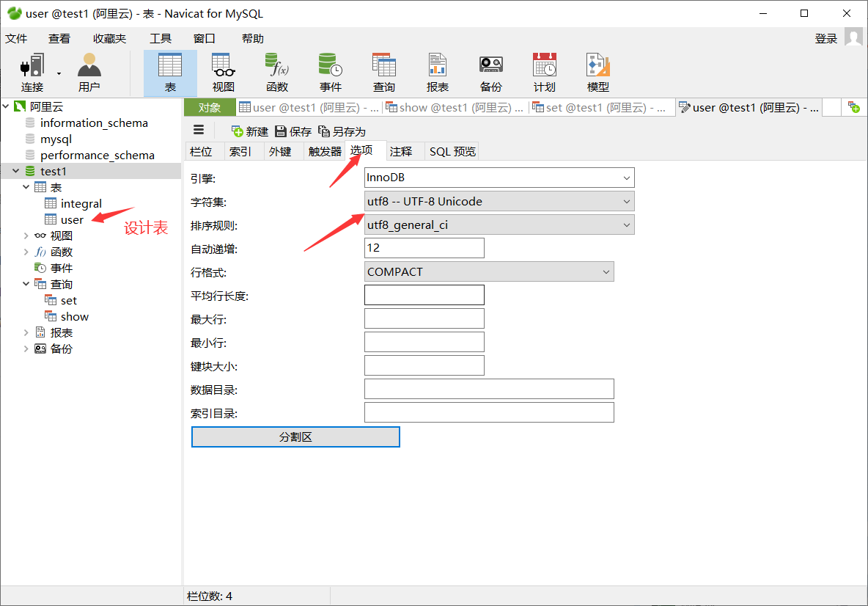Open the 视图 (View) toolbar icon
The image size is (868, 606).
[224, 73]
